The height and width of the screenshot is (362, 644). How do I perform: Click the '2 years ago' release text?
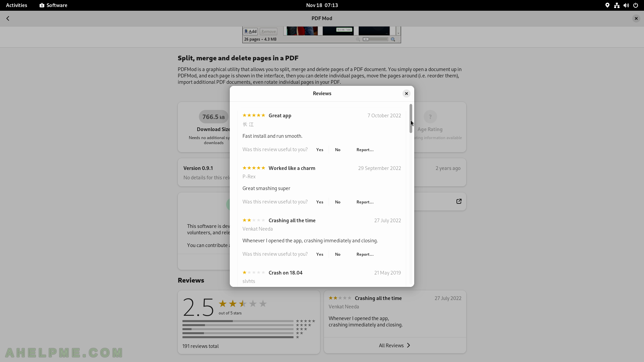448,168
